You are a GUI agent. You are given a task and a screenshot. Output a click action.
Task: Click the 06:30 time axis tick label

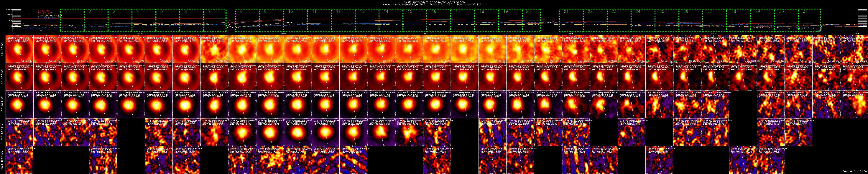click(x=857, y=34)
